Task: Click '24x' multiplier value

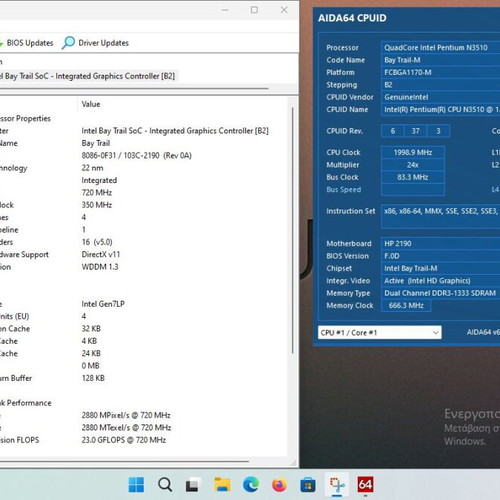Action: pyautogui.click(x=413, y=165)
